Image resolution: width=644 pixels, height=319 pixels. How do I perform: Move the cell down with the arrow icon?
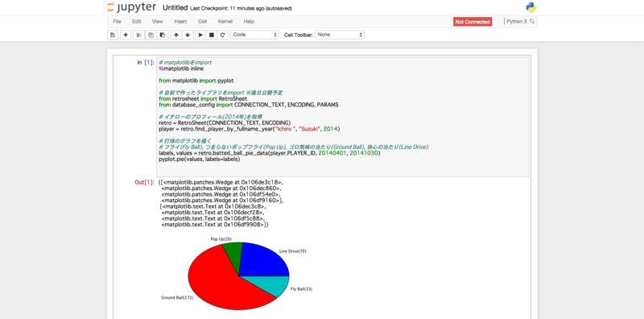tap(188, 35)
